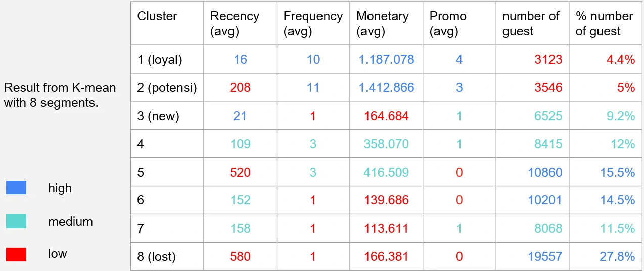Click the guest count 19557

(x=545, y=257)
